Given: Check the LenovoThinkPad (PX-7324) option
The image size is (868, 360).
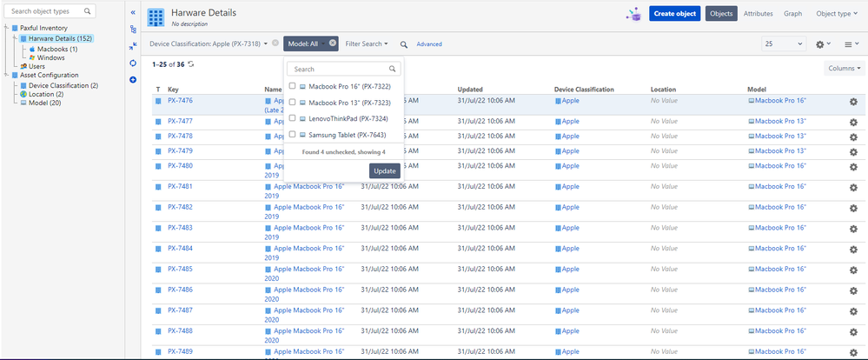Looking at the screenshot, I should pos(292,118).
